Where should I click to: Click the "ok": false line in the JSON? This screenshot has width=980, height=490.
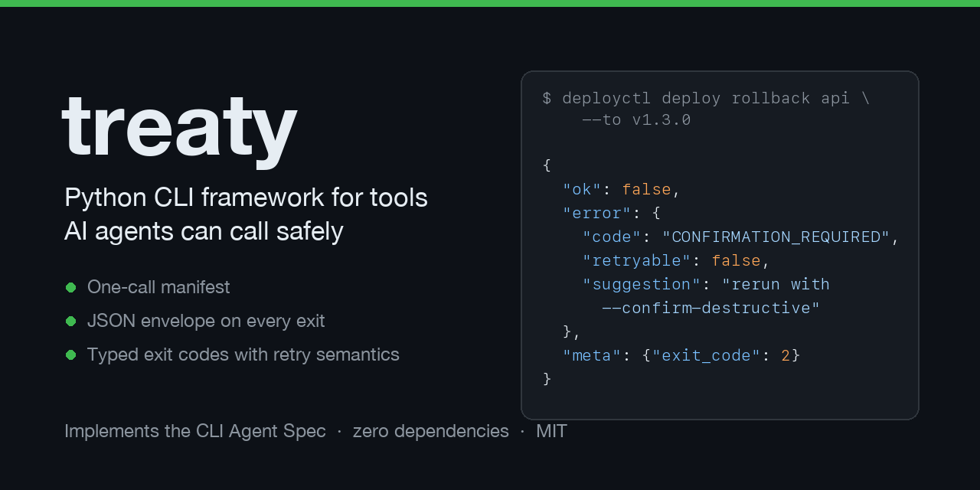pyautogui.click(x=622, y=190)
